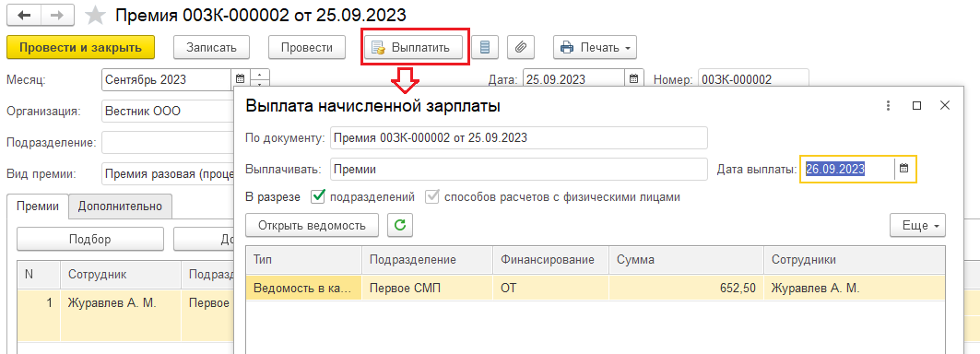Go forward with the right arrow button
980x354 pixels.
click(57, 15)
